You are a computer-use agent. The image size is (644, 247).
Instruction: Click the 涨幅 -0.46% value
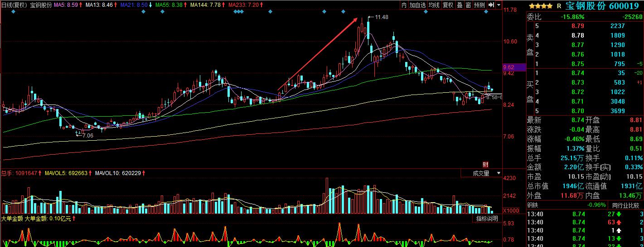(574, 139)
